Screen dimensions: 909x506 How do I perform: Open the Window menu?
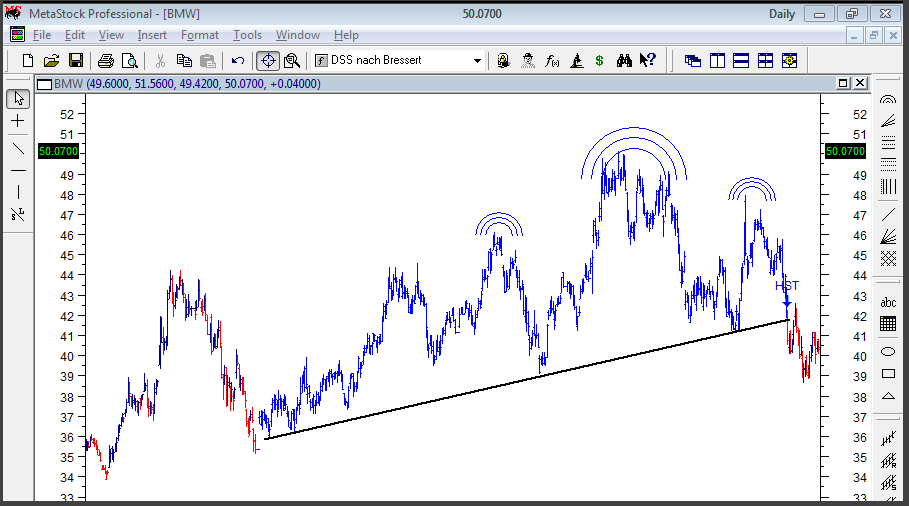(297, 35)
